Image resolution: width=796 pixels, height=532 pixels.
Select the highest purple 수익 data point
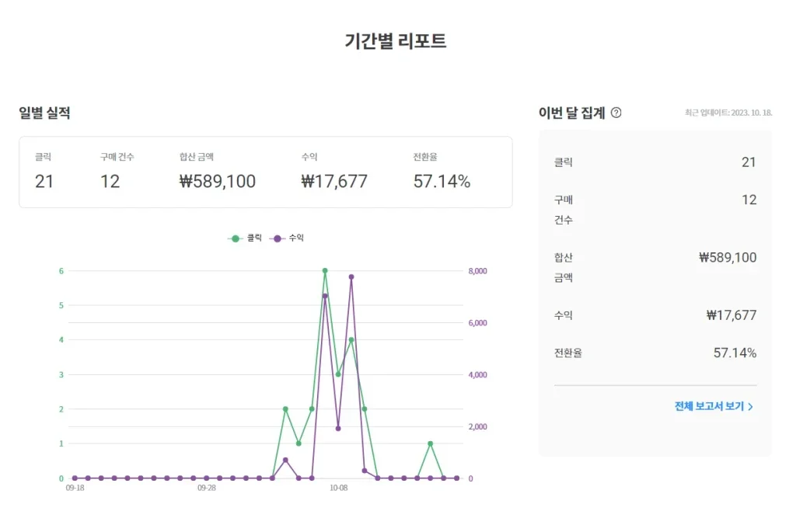click(x=351, y=276)
